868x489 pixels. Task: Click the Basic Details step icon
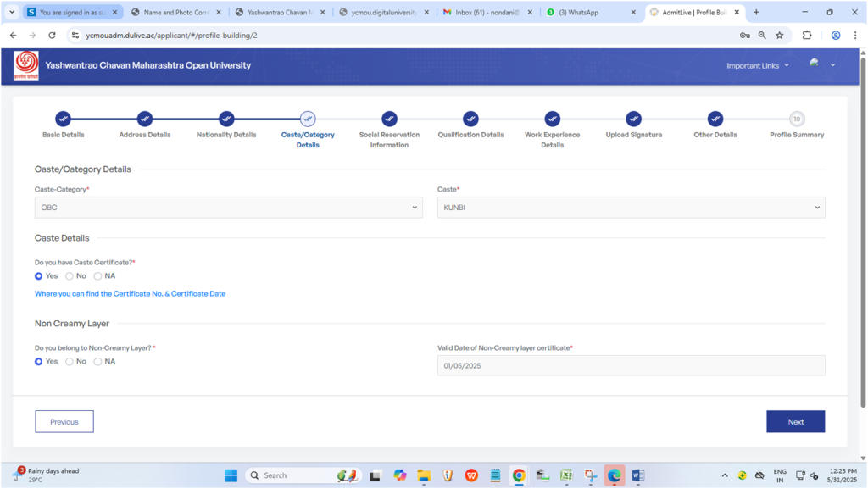point(64,119)
